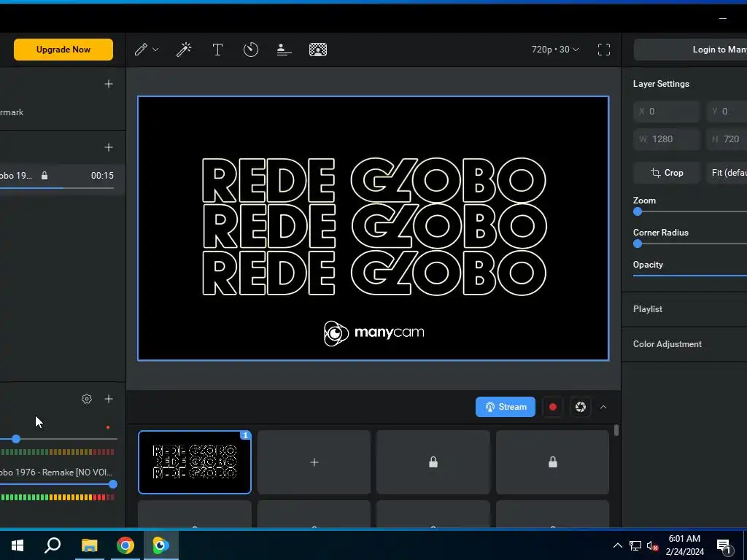Open the 720p • 30 resolution dropdown
This screenshot has width=747, height=560.
coord(555,50)
